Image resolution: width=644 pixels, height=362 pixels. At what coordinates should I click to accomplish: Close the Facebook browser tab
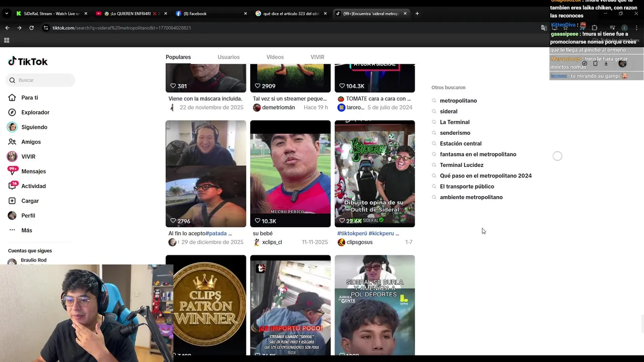coord(246,14)
